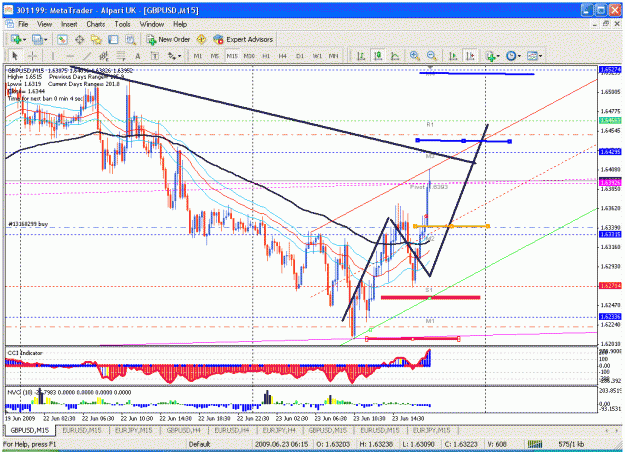Click the Templates icon
The width and height of the screenshot is (625, 452).
coord(532,56)
